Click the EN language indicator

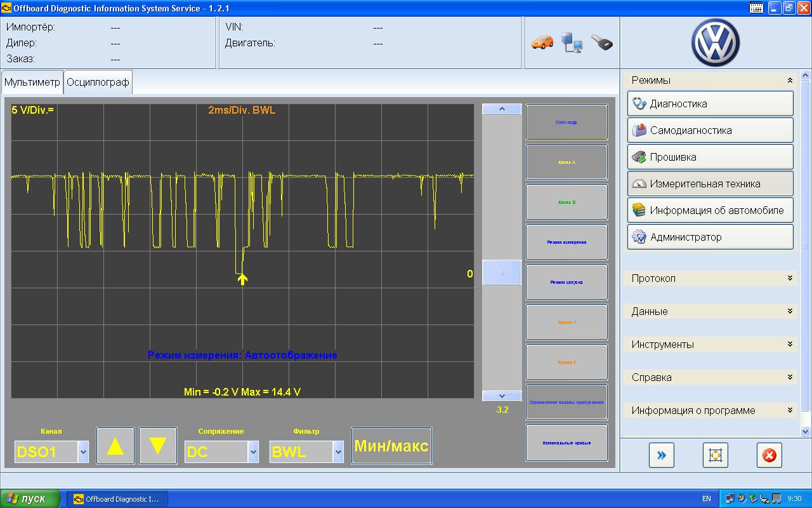pyautogui.click(x=707, y=498)
